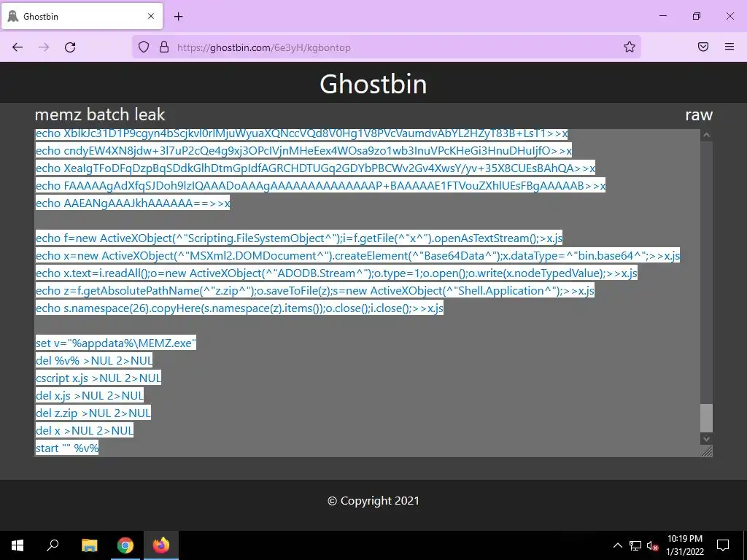Click the line starting 'echo XealgTFoDFqDzpBqSDdk'
This screenshot has height=560, width=747.
coord(315,168)
